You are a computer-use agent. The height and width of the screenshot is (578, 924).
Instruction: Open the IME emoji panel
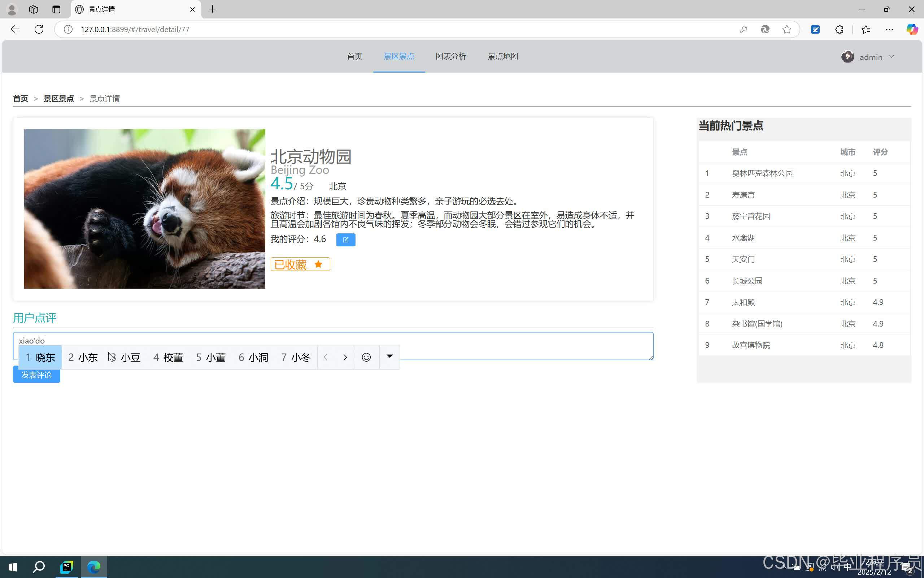pyautogui.click(x=366, y=357)
